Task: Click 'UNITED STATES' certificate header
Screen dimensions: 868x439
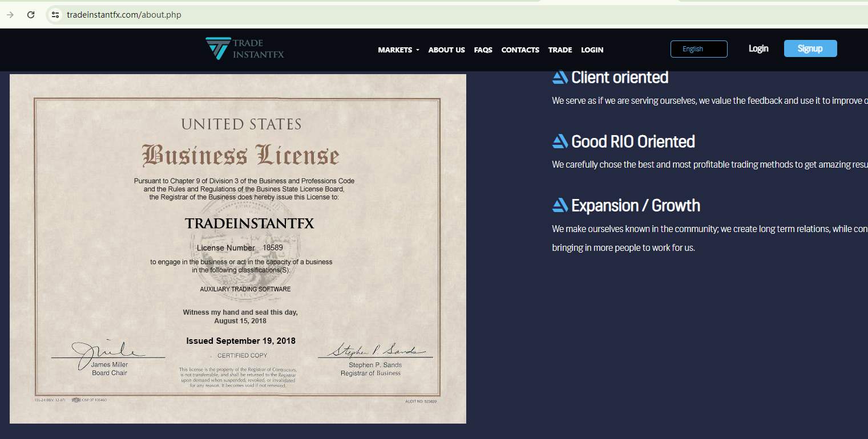Action: 241,124
